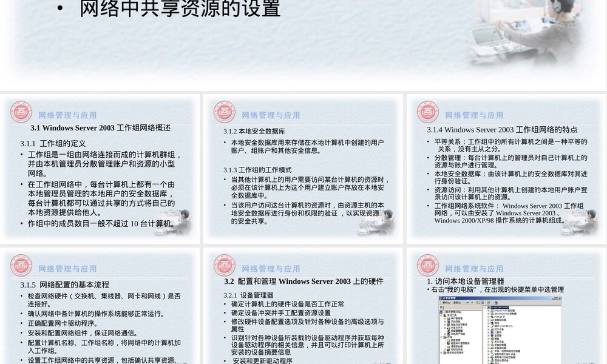Click heading "3.1 Windows Server 2003 工作组网络概述"
Image resolution: width=607 pixels, height=364 pixels.
[x=101, y=128]
